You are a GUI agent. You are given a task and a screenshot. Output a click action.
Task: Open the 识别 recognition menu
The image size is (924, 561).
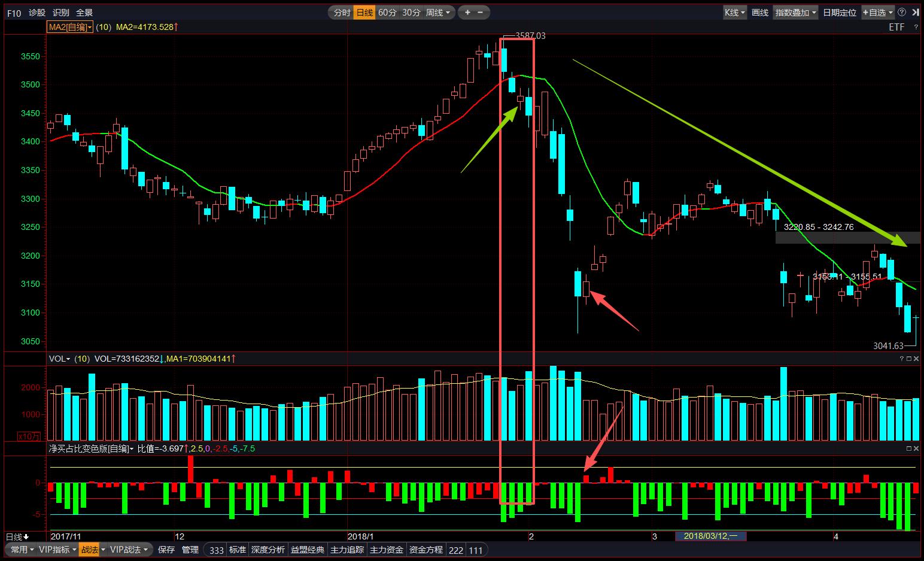click(x=60, y=13)
